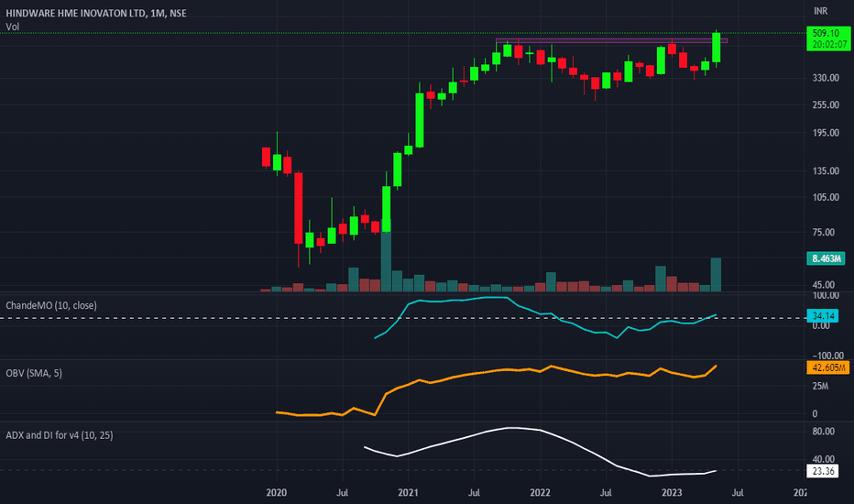The width and height of the screenshot is (854, 504).
Task: Click the 23.36 ADX value label
Action: (x=823, y=471)
